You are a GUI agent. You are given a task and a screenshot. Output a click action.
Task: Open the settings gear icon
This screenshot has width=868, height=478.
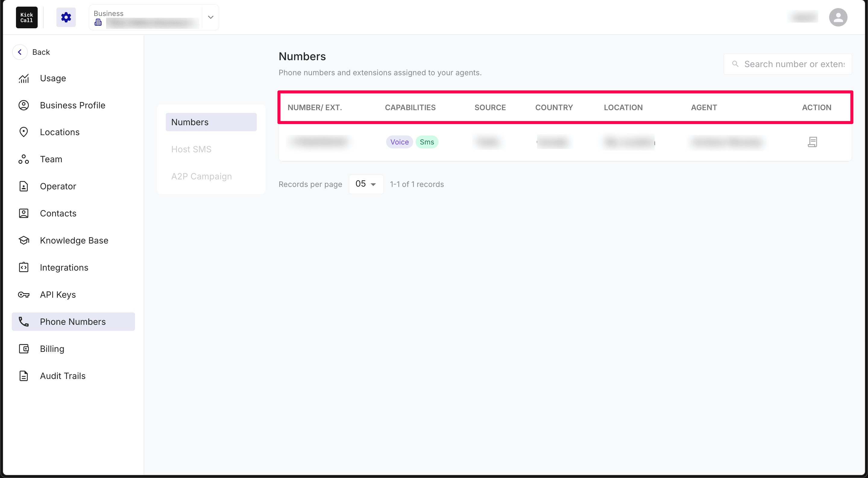(66, 17)
